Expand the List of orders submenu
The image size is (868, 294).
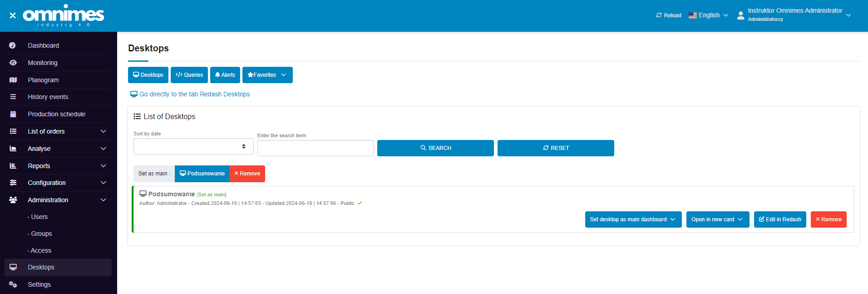click(x=104, y=131)
